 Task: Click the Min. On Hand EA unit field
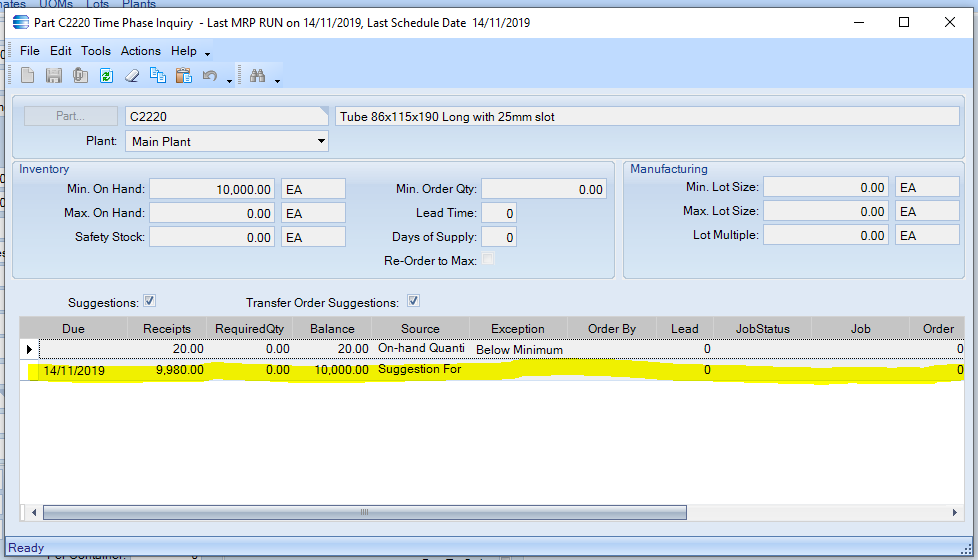pos(313,189)
